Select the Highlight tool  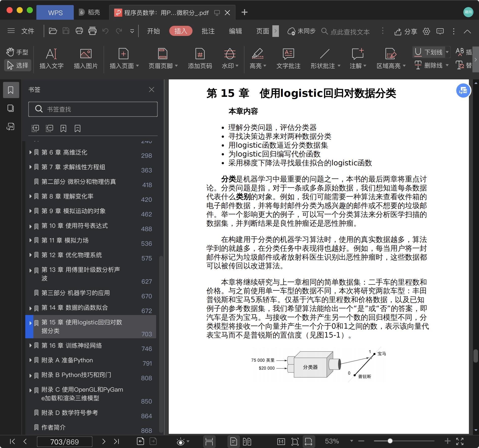click(258, 59)
